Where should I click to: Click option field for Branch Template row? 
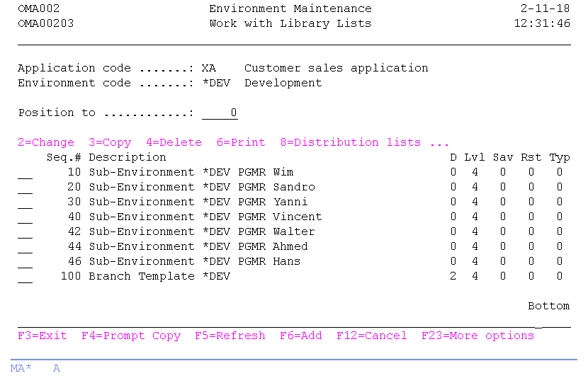pos(25,277)
